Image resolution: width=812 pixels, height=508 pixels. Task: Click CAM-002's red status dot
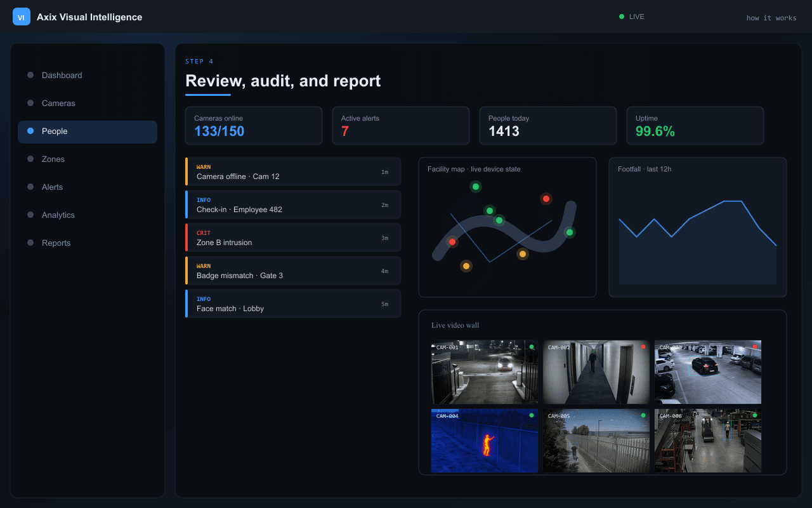pos(643,347)
